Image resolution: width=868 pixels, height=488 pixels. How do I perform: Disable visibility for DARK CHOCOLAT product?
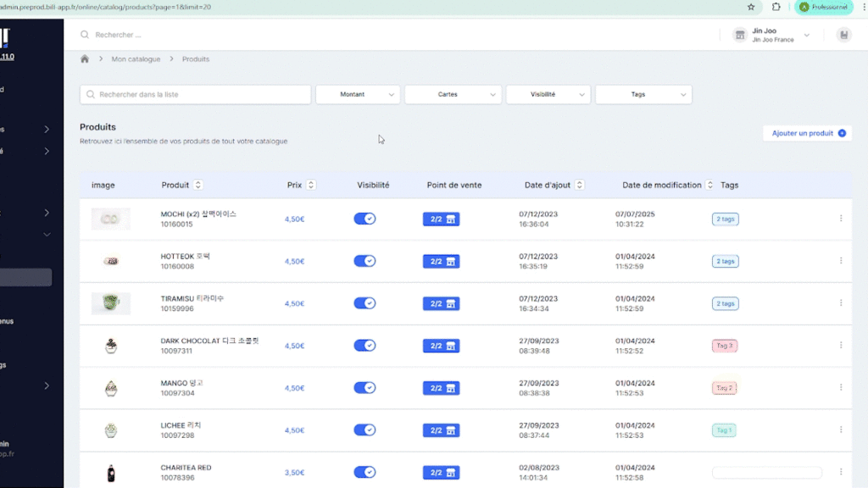(364, 346)
